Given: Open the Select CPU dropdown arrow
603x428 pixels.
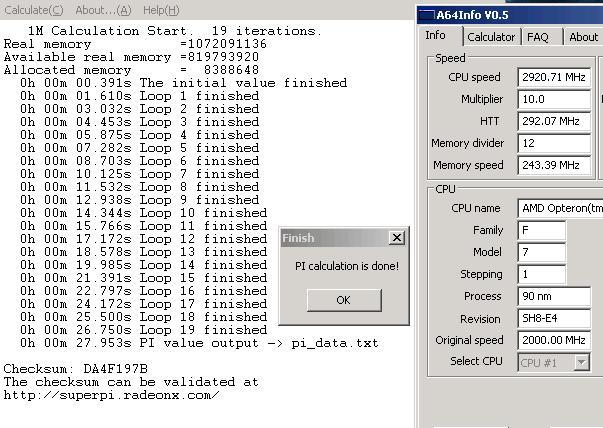Looking at the screenshot, I should [582, 363].
